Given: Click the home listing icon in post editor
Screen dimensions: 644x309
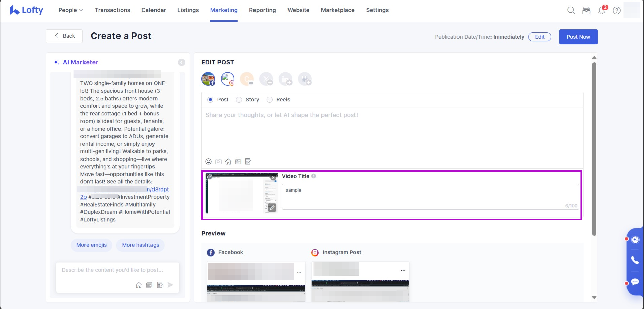Looking at the screenshot, I should pos(228,162).
